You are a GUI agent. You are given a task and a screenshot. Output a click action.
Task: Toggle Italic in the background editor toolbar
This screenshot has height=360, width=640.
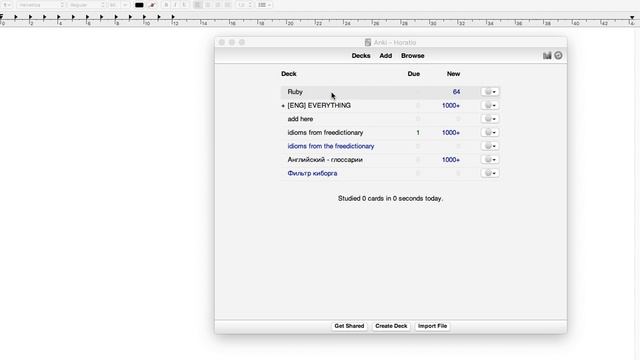(176, 5)
